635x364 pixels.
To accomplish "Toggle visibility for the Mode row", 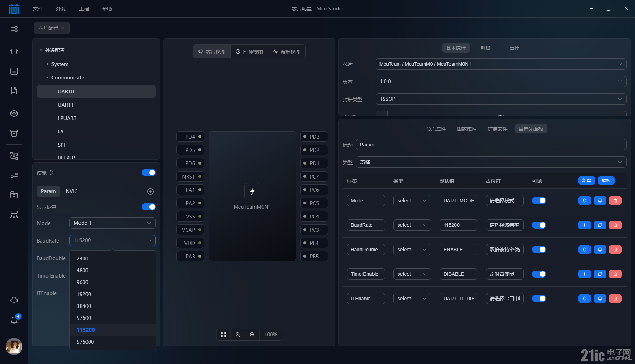I will click(539, 201).
